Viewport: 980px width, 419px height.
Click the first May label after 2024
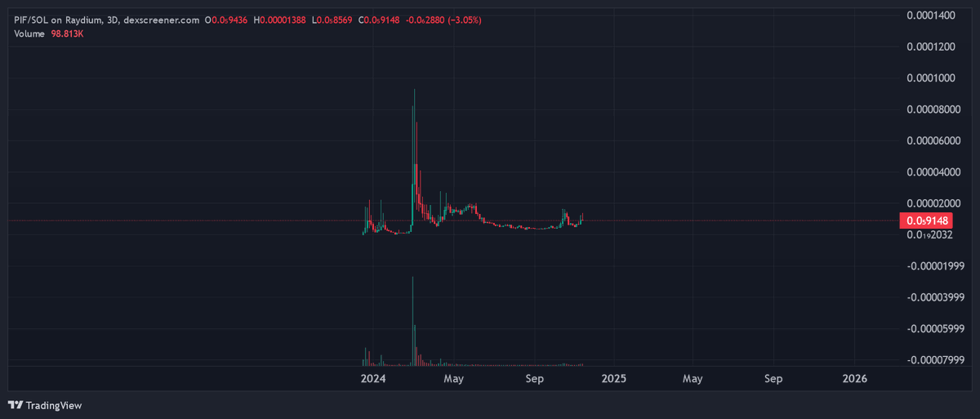(x=453, y=379)
